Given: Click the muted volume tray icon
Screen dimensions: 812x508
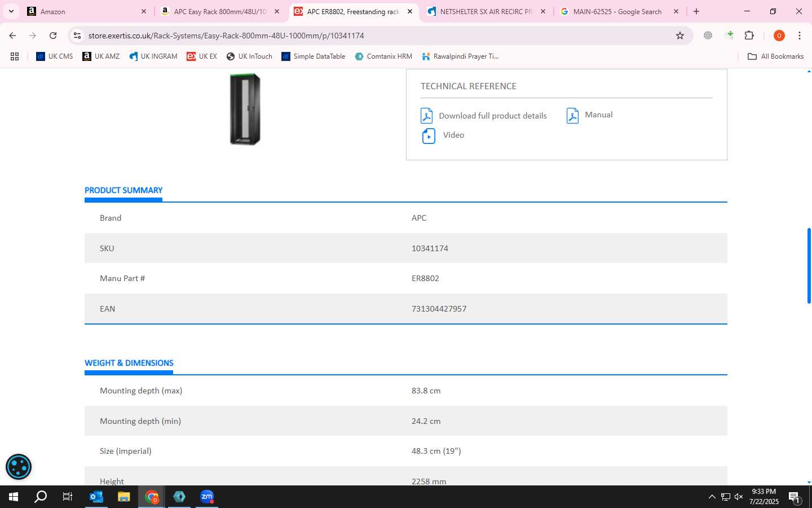Looking at the screenshot, I should 739,497.
